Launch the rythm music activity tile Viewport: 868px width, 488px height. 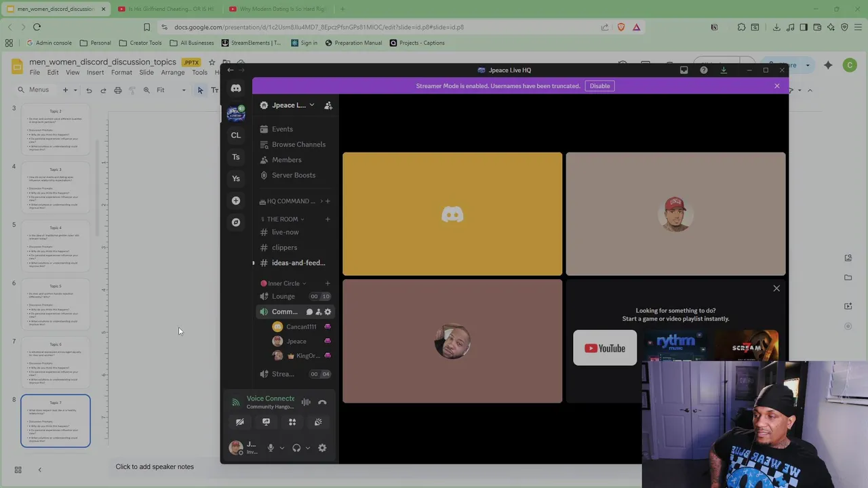pos(675,346)
